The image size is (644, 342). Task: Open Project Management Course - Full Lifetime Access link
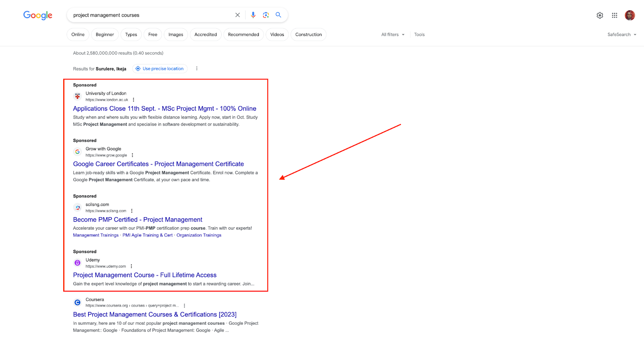pyautogui.click(x=145, y=275)
